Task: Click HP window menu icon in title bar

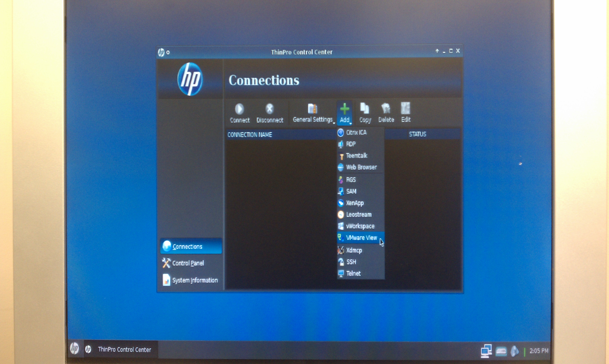Action: pos(161,52)
